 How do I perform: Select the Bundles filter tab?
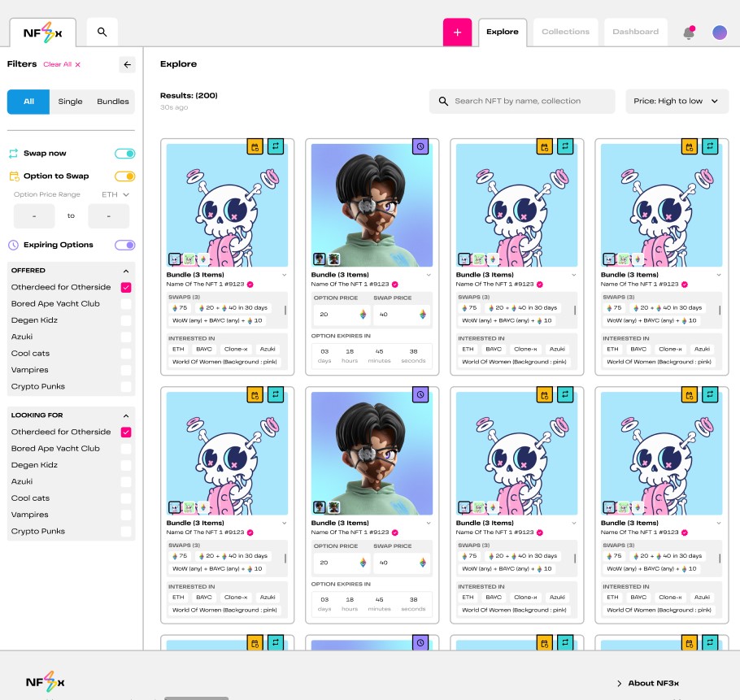click(x=113, y=102)
